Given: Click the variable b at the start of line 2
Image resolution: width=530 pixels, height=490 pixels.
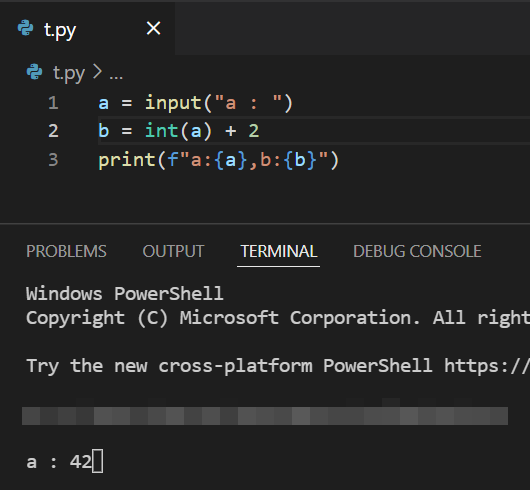Looking at the screenshot, I should point(103,131).
